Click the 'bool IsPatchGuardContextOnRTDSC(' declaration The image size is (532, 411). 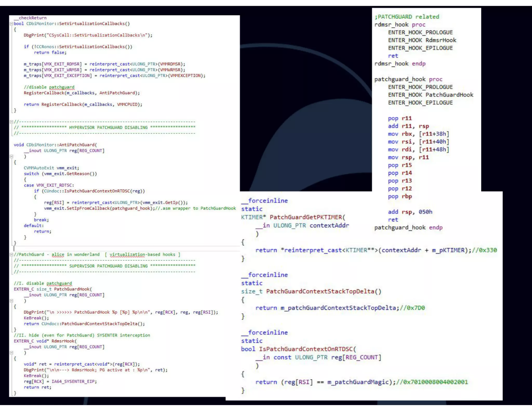[299, 349]
